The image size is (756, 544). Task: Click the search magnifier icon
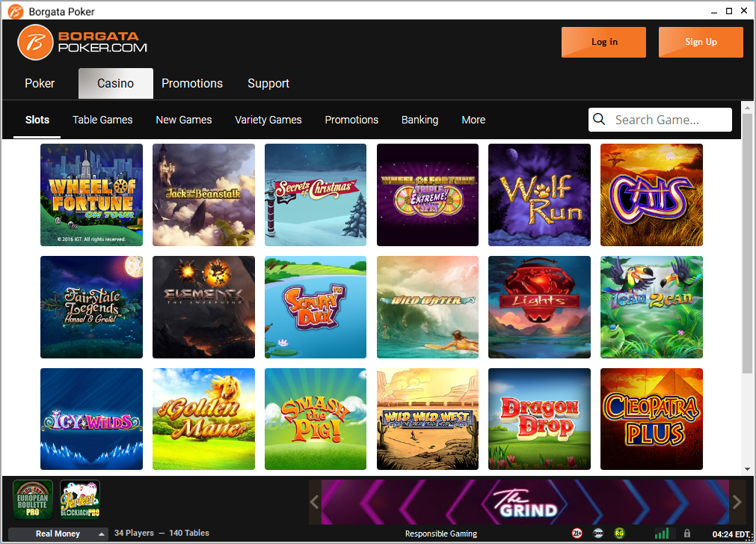click(x=599, y=119)
